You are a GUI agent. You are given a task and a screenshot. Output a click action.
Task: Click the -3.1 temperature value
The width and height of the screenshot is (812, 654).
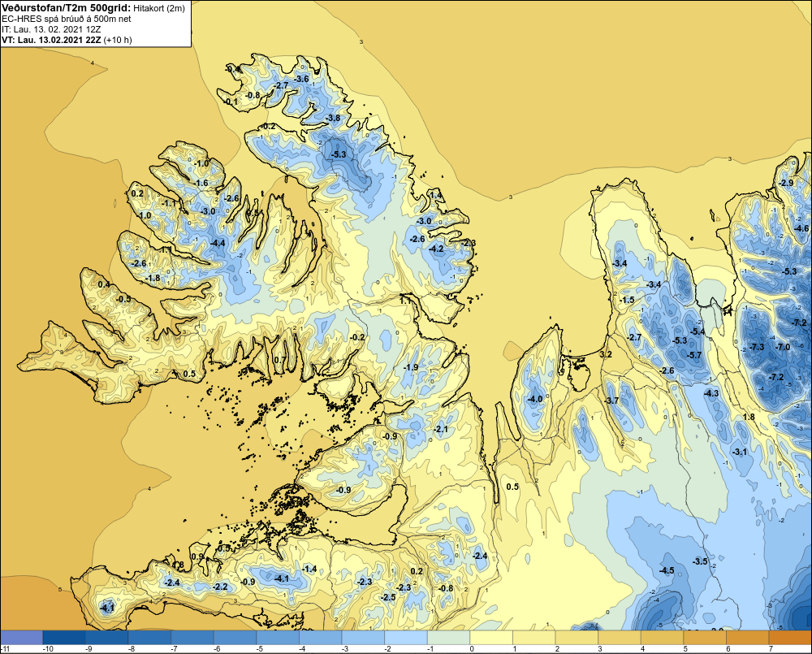tap(741, 452)
